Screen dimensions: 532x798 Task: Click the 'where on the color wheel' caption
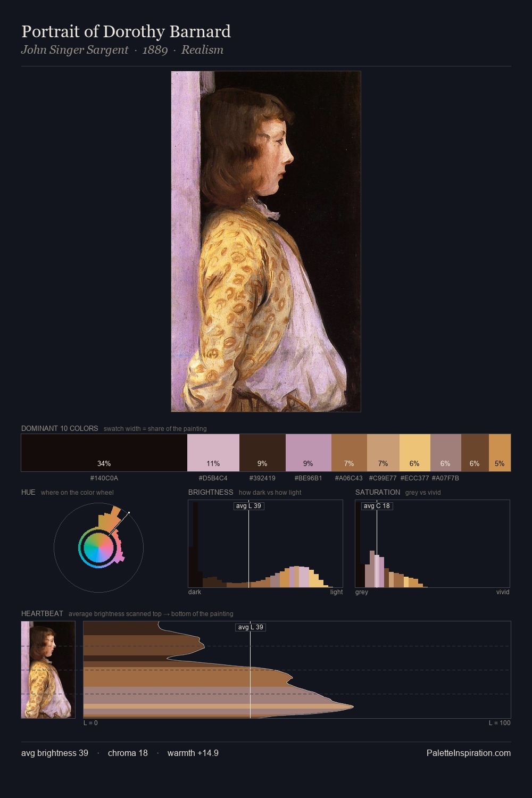pyautogui.click(x=77, y=493)
